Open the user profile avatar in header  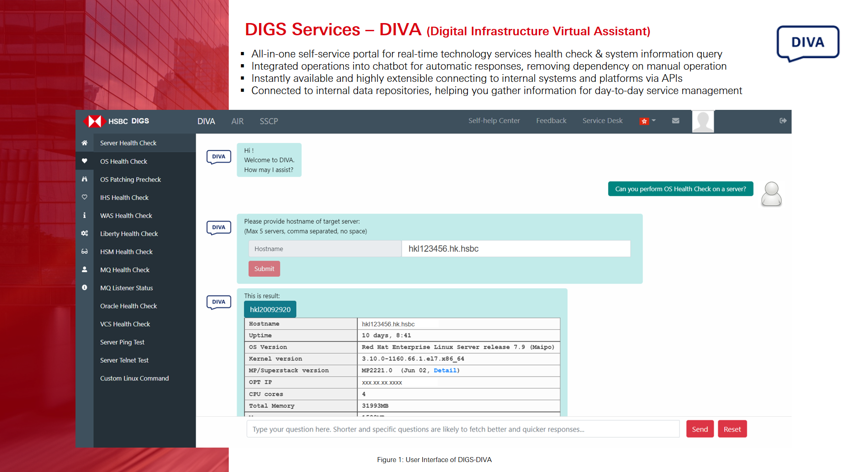click(703, 121)
